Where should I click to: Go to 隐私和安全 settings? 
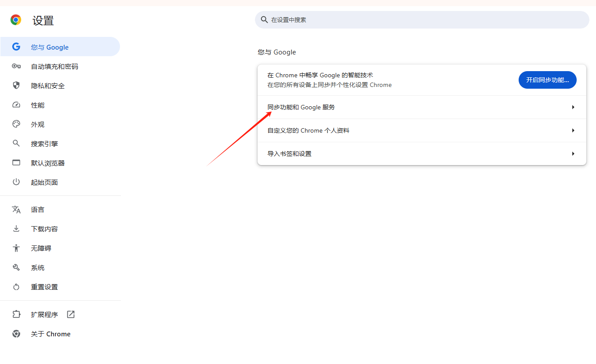(x=60, y=86)
